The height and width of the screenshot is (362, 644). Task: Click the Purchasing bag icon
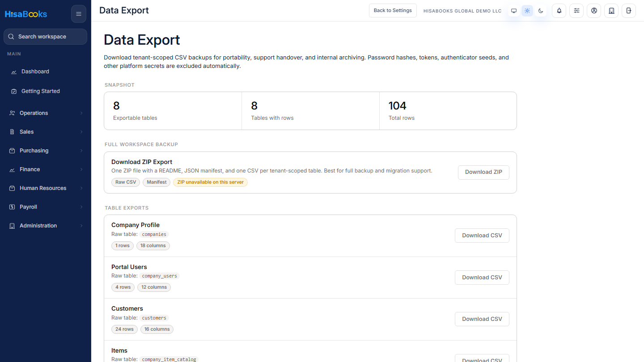[x=12, y=151]
